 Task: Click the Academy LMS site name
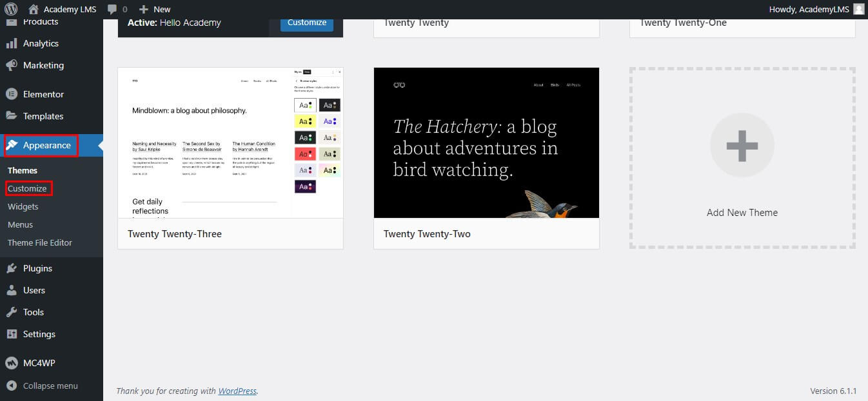tap(70, 9)
